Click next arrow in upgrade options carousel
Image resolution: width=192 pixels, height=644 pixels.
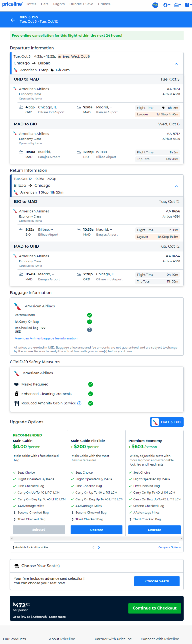pyautogui.click(x=99, y=547)
